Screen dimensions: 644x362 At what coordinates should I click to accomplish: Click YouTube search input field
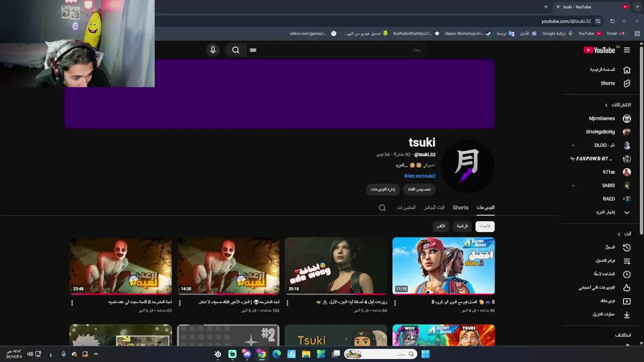pyautogui.click(x=337, y=50)
